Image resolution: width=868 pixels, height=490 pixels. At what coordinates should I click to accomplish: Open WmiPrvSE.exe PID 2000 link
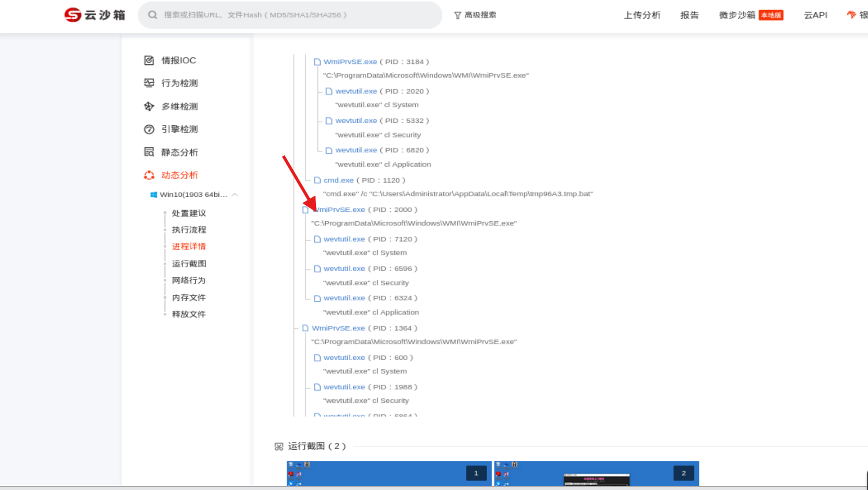pos(339,210)
